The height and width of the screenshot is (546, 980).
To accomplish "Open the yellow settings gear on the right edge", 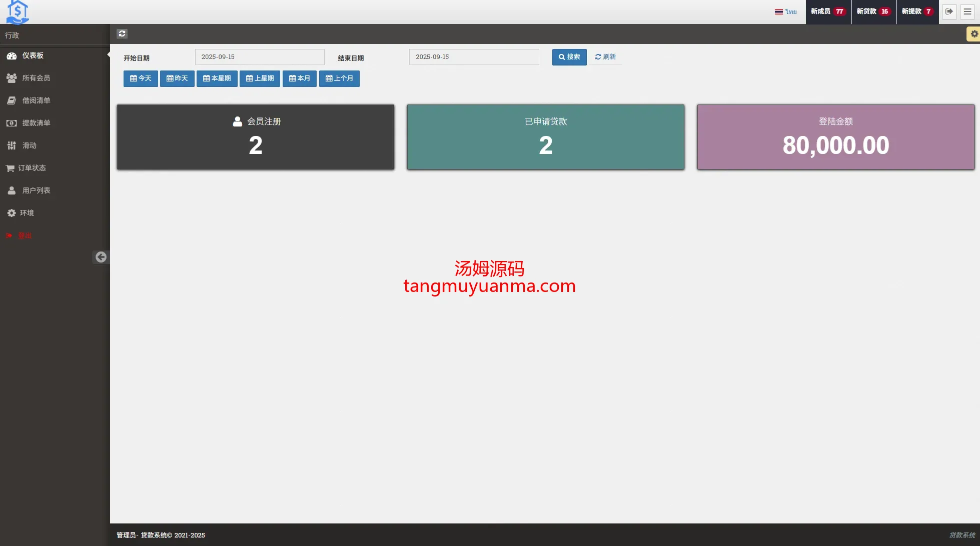I will click(973, 34).
